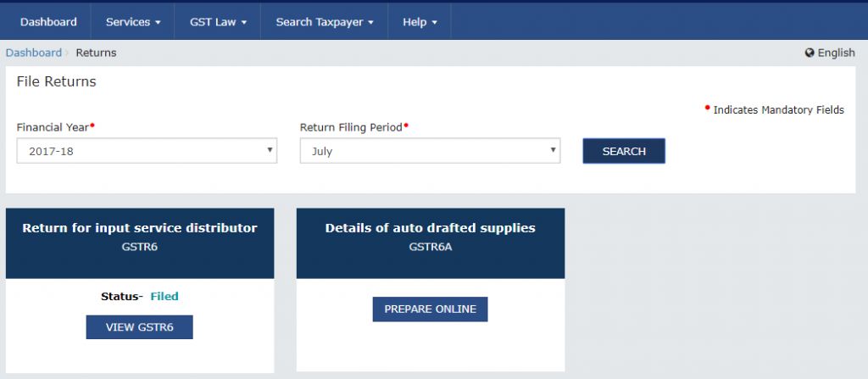This screenshot has height=379, width=868.
Task: Click the Search Taxpayer menu caret
Action: point(371,23)
